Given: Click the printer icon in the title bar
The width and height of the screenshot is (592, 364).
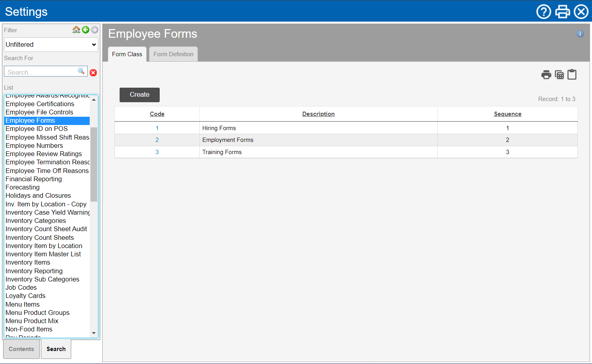Looking at the screenshot, I should click(562, 12).
